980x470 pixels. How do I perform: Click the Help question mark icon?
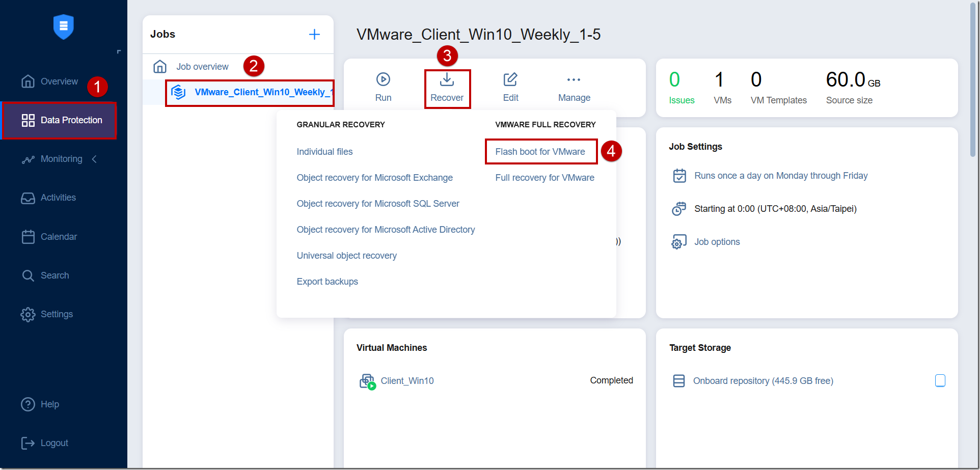[28, 404]
